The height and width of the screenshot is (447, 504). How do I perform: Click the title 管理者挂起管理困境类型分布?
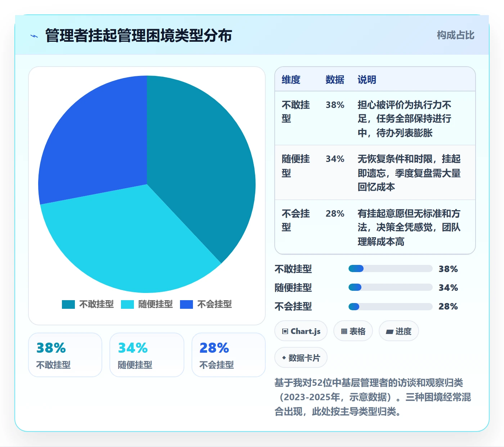coord(139,36)
